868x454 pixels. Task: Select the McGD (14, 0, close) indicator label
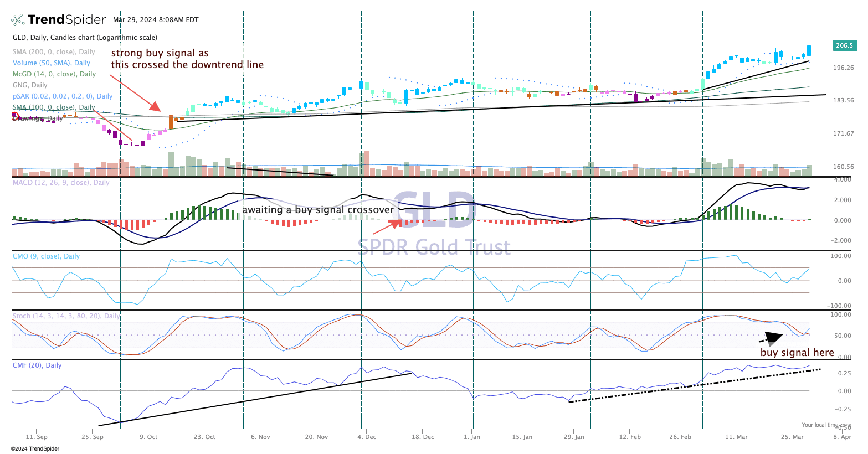54,74
